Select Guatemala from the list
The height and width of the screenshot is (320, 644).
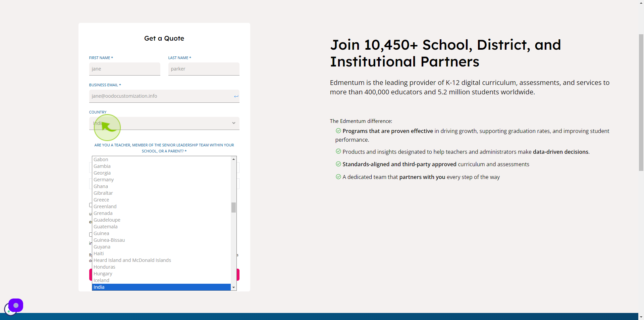[x=161, y=227]
